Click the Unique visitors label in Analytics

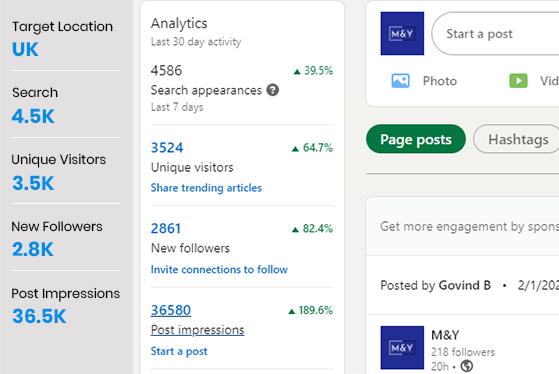coord(192,167)
